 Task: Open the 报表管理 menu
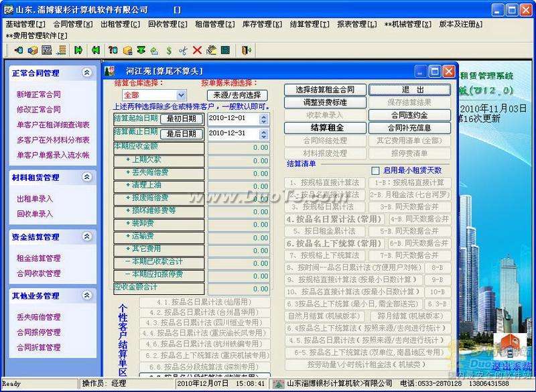357,24
